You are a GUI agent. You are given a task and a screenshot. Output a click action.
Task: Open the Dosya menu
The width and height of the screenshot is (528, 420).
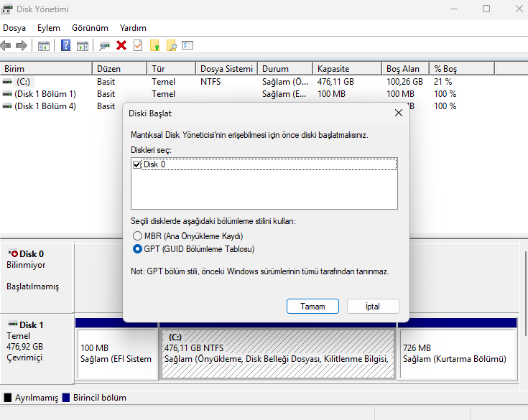(x=14, y=28)
